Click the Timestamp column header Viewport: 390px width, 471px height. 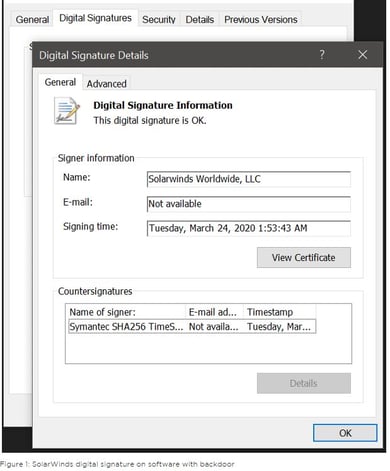coord(279,312)
